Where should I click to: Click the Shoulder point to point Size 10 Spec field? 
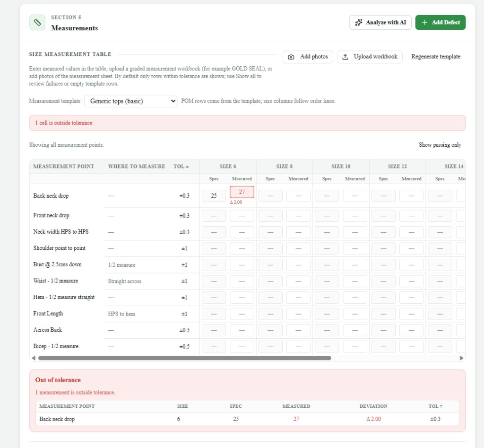(x=327, y=248)
